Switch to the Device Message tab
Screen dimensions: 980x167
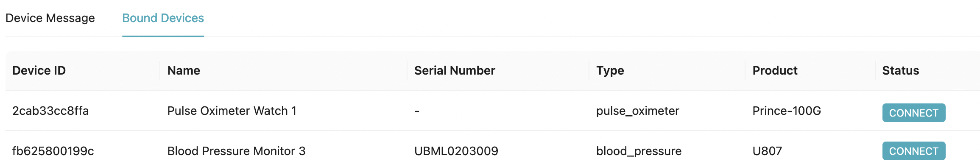tap(50, 18)
